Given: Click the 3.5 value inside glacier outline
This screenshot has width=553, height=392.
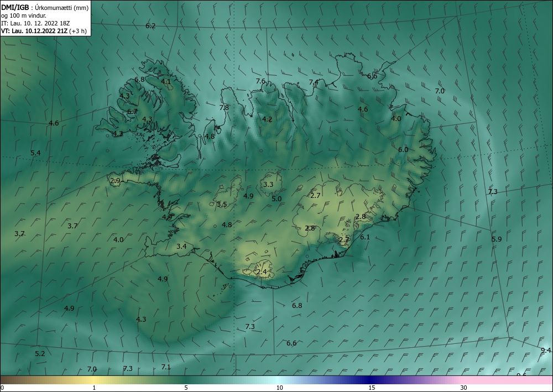Looking at the screenshot, I should point(222,205).
